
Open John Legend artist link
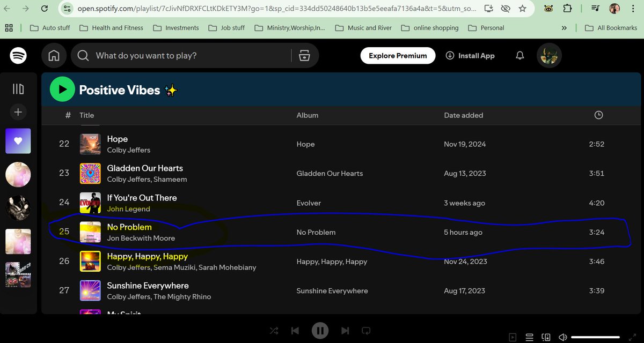[128, 209]
